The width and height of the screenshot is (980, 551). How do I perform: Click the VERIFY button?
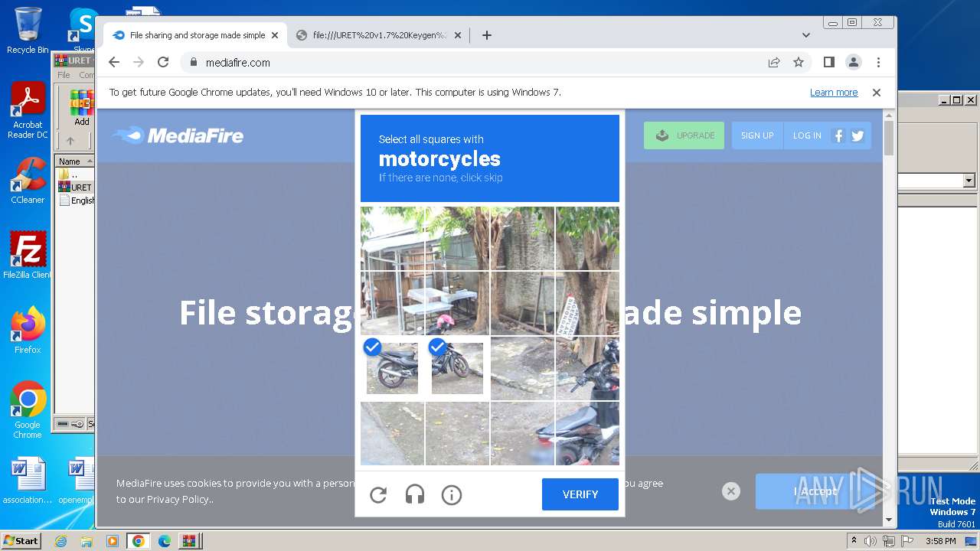point(580,494)
